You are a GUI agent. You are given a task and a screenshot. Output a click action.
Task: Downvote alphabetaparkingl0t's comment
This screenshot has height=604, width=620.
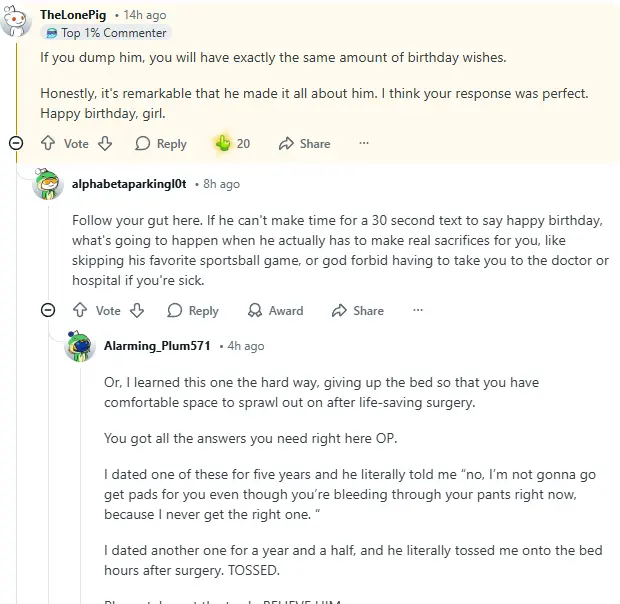[x=137, y=311]
